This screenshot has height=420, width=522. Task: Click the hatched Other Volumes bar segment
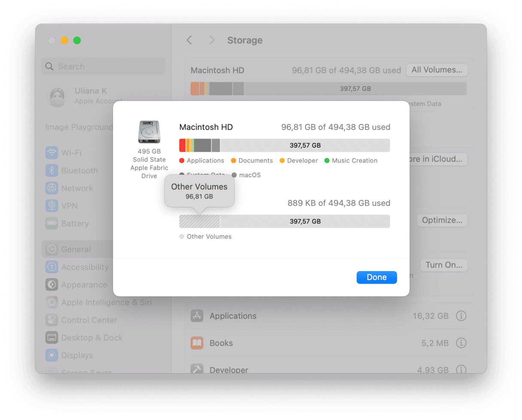pyautogui.click(x=200, y=221)
